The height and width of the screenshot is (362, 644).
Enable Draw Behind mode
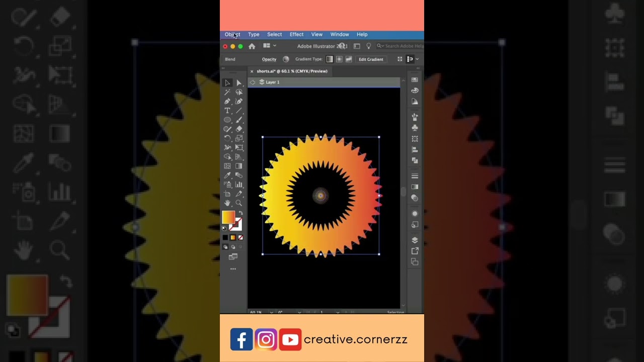pos(233,247)
